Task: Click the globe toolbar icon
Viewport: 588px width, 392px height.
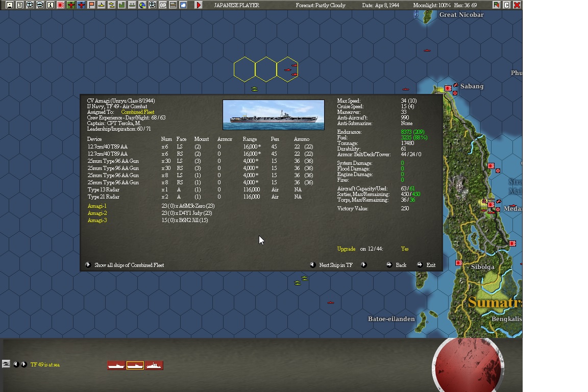Action: 142,5
